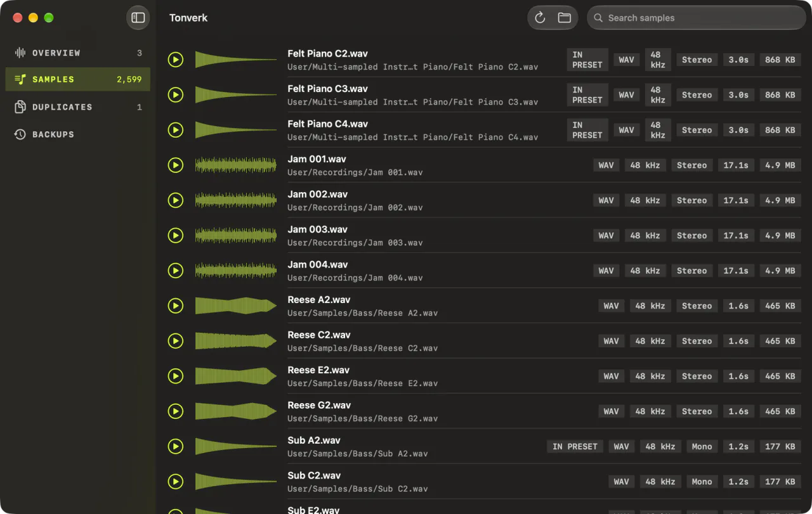The width and height of the screenshot is (812, 514).
Task: Play Reese E2.wav preview
Action: pos(176,376)
